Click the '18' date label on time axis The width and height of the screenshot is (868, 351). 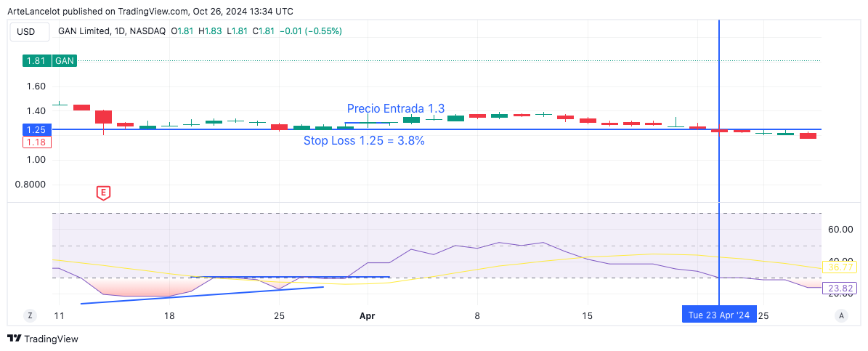tap(169, 315)
